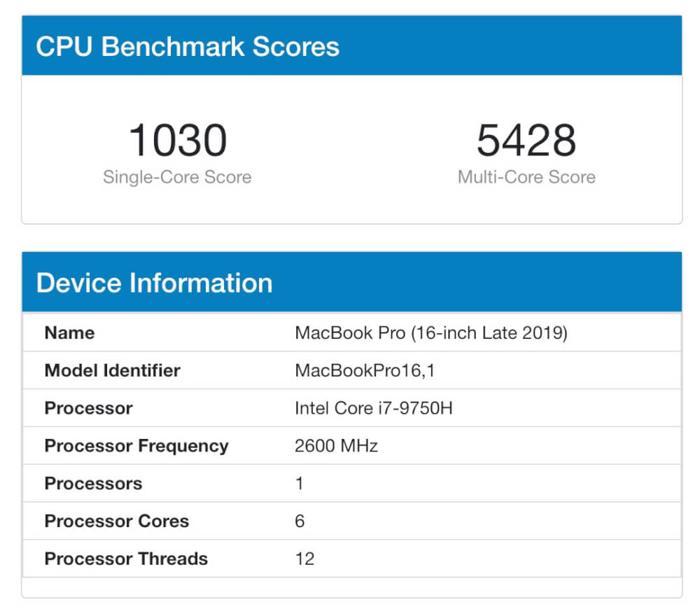
Task: Click the Processor Threads row label
Action: coord(126,559)
